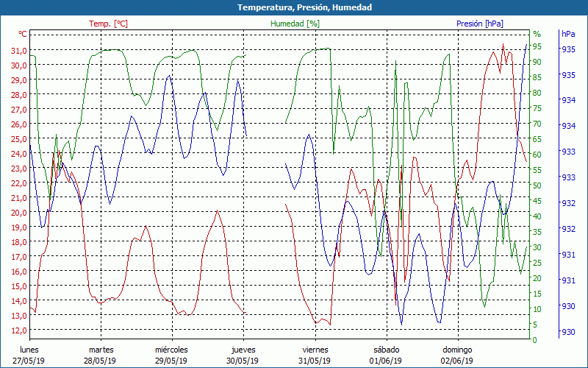Click the date '01/06/19'
The width and height of the screenshot is (588, 368).
(x=385, y=361)
